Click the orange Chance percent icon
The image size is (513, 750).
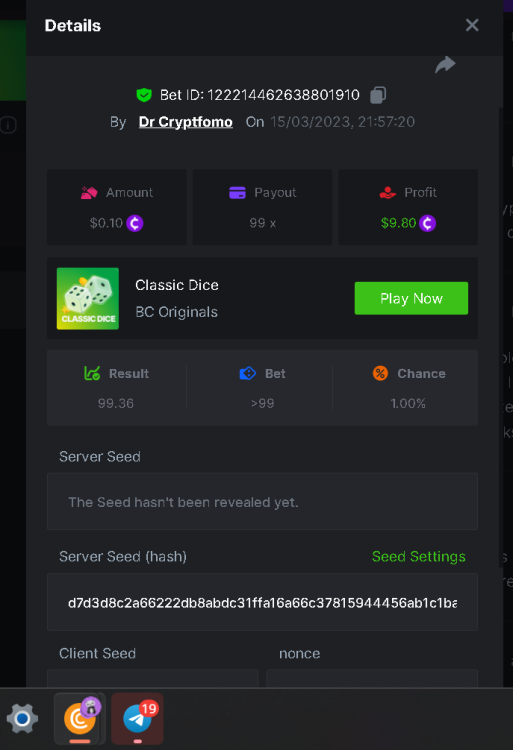click(x=380, y=373)
